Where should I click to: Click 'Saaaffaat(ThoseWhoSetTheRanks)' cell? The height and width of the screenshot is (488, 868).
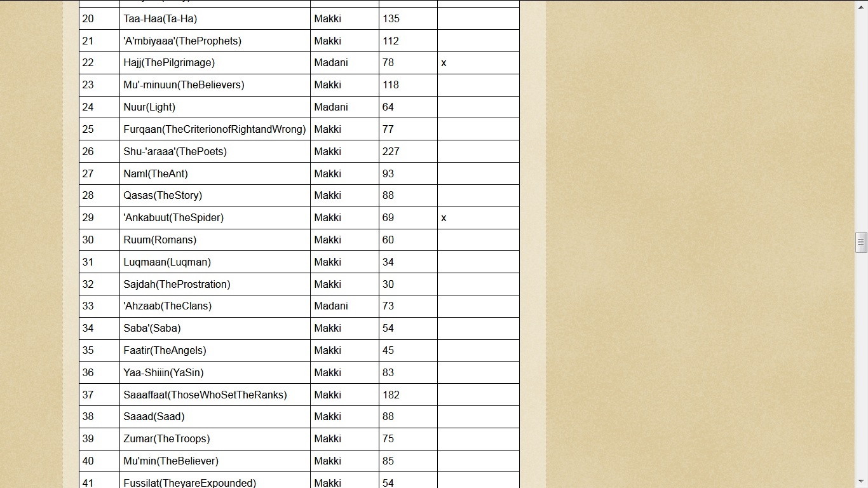coord(215,395)
